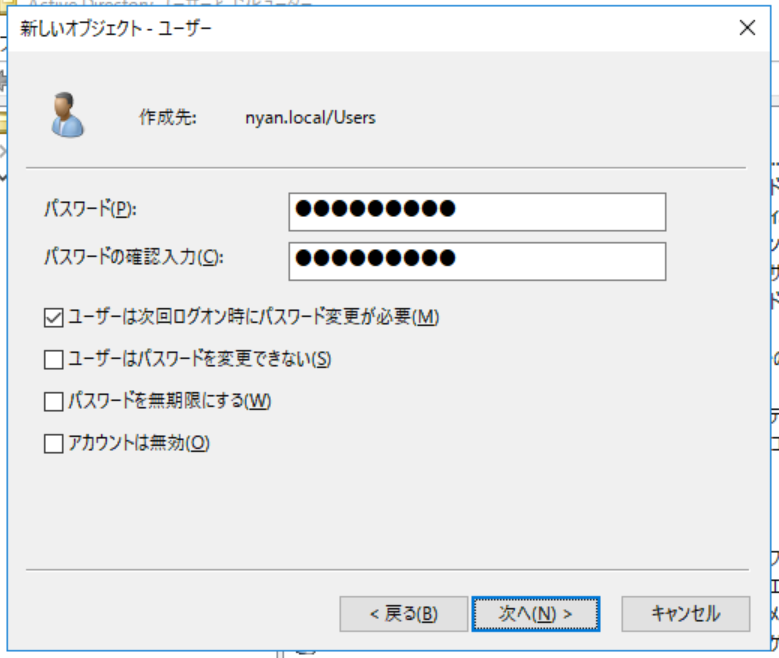
Task: Click the 作成先: label
Action: tap(168, 118)
